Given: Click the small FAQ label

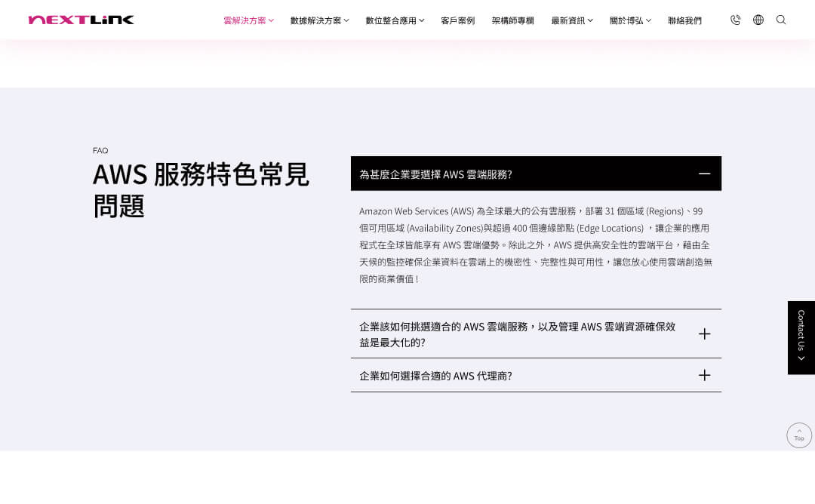Looking at the screenshot, I should tap(100, 150).
